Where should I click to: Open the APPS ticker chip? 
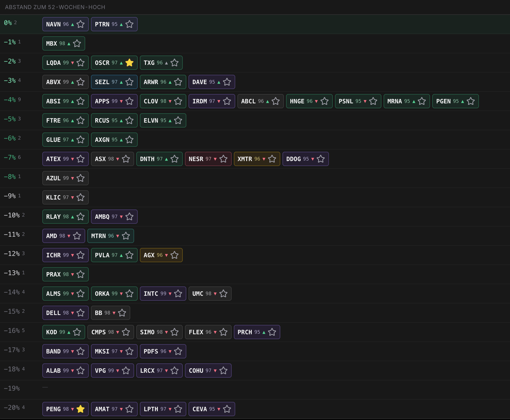[x=114, y=101]
